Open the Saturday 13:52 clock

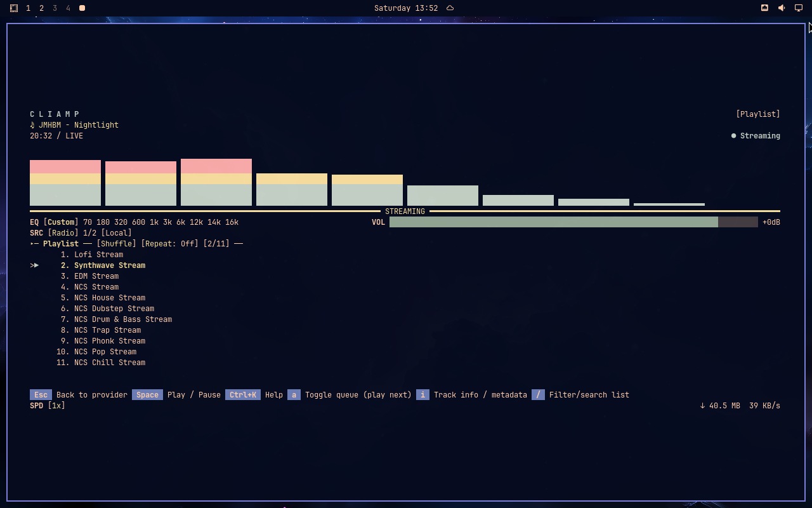click(x=406, y=8)
